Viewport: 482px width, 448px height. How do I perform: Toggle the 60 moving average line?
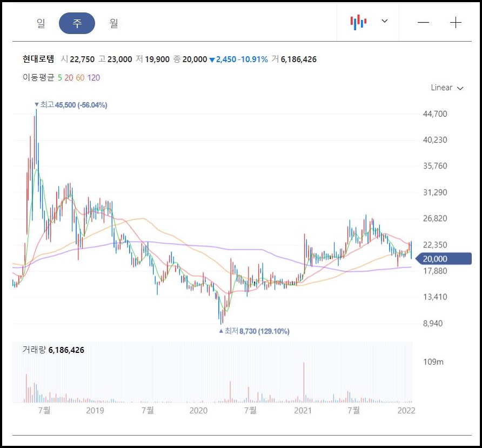click(80, 77)
